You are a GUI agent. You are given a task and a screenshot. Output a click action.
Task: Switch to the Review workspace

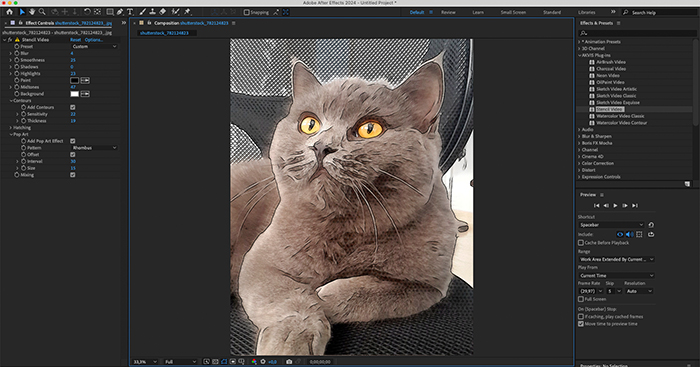point(448,13)
